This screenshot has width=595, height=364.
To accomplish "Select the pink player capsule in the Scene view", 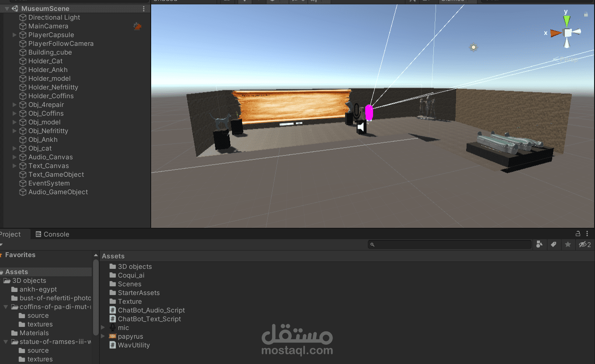I will coord(369,113).
